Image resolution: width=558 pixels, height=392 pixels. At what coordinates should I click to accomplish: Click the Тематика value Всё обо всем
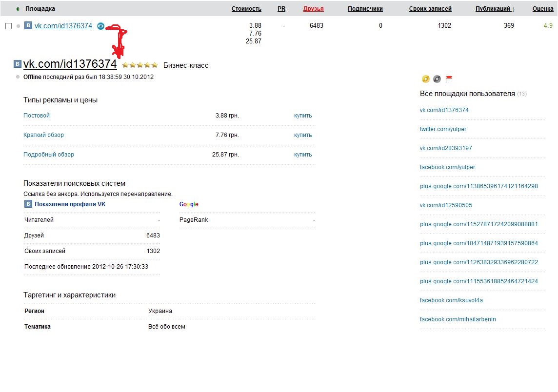click(166, 327)
